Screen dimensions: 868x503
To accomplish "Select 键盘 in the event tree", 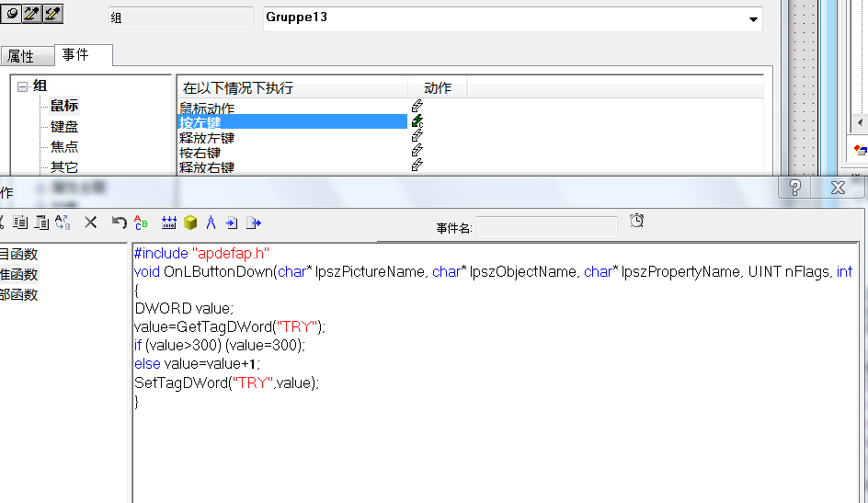I will click(64, 126).
